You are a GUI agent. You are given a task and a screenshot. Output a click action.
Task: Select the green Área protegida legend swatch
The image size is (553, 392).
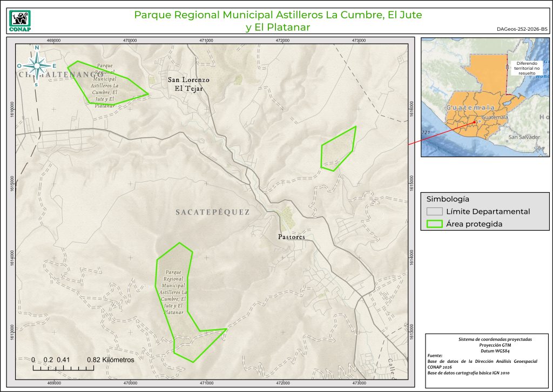pyautogui.click(x=435, y=225)
